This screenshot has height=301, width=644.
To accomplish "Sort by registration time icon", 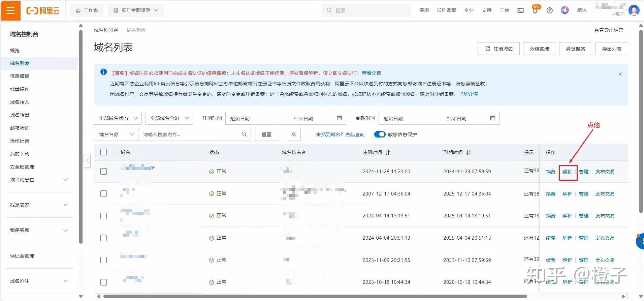I will 388,152.
